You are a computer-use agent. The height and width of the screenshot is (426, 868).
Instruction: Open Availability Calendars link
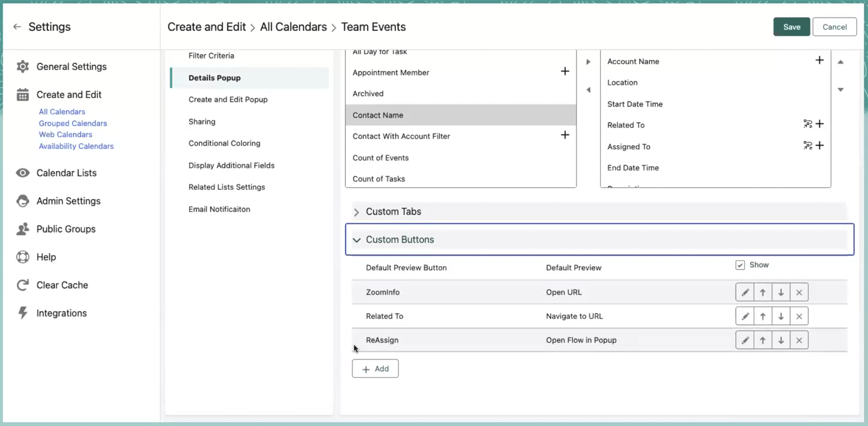[76, 146]
